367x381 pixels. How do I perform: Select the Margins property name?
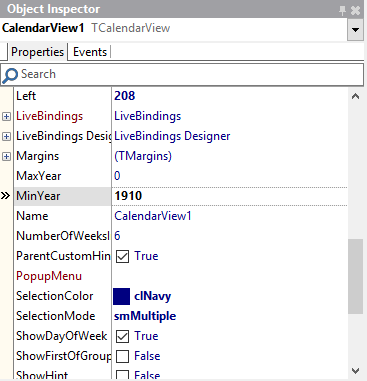point(38,156)
